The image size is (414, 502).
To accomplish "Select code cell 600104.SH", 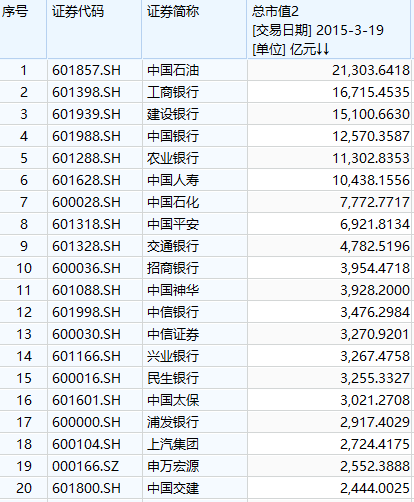I will click(95, 444).
